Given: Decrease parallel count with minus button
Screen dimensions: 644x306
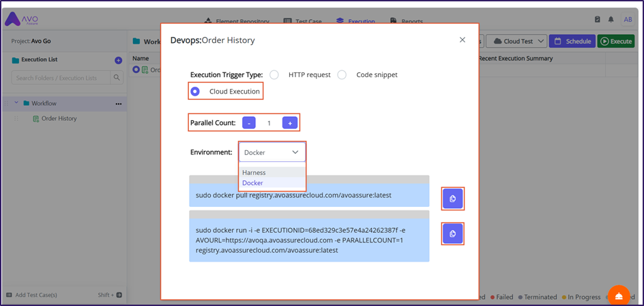Looking at the screenshot, I should [x=249, y=123].
